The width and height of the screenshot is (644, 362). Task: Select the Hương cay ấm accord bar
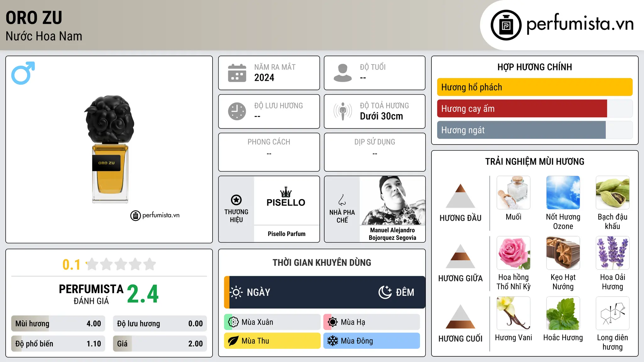[x=535, y=108]
